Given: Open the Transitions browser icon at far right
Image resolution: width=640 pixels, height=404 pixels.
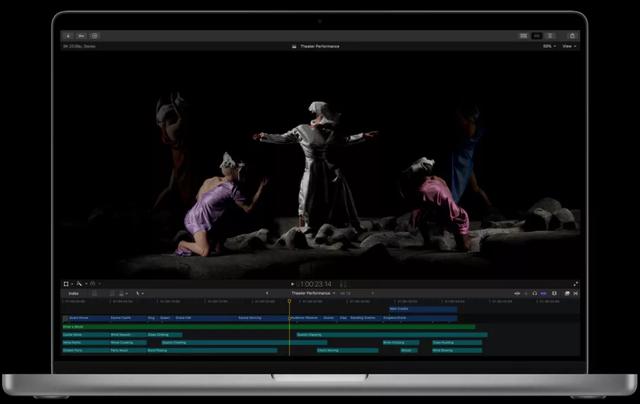Looking at the screenshot, I should tap(575, 293).
